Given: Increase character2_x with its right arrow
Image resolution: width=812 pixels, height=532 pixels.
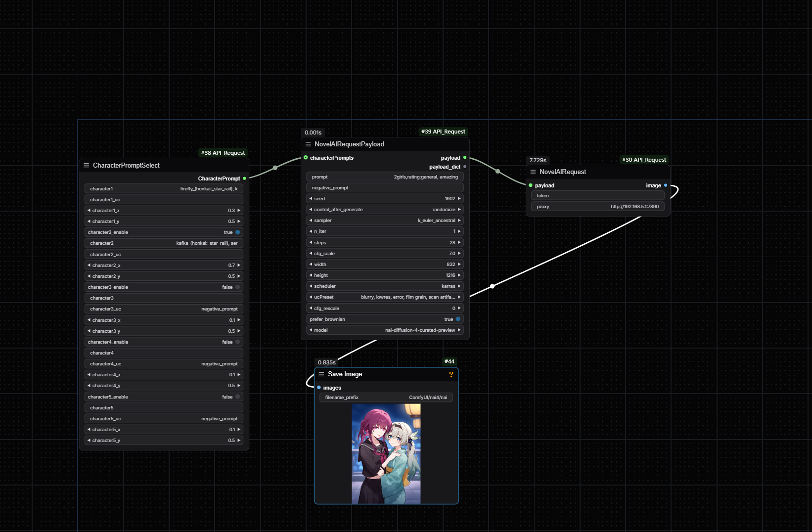Looking at the screenshot, I should pyautogui.click(x=239, y=266).
